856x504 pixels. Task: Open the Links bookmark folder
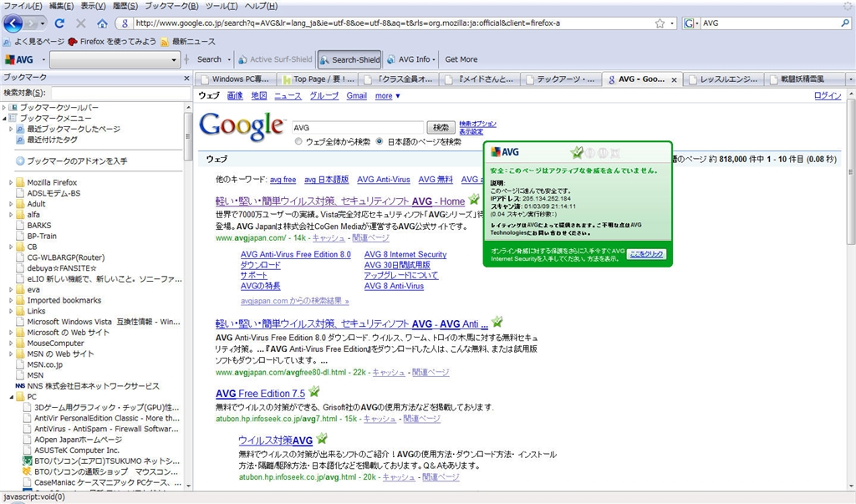coord(36,311)
